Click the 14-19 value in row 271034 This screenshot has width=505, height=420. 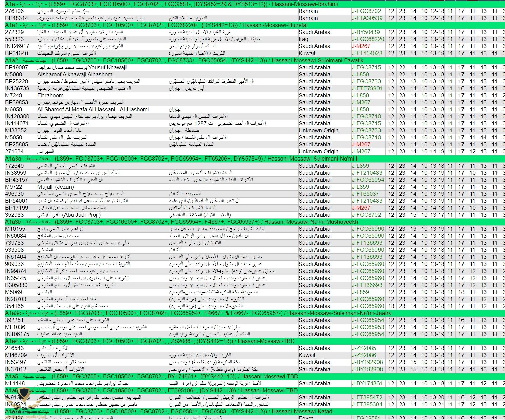[437, 152]
